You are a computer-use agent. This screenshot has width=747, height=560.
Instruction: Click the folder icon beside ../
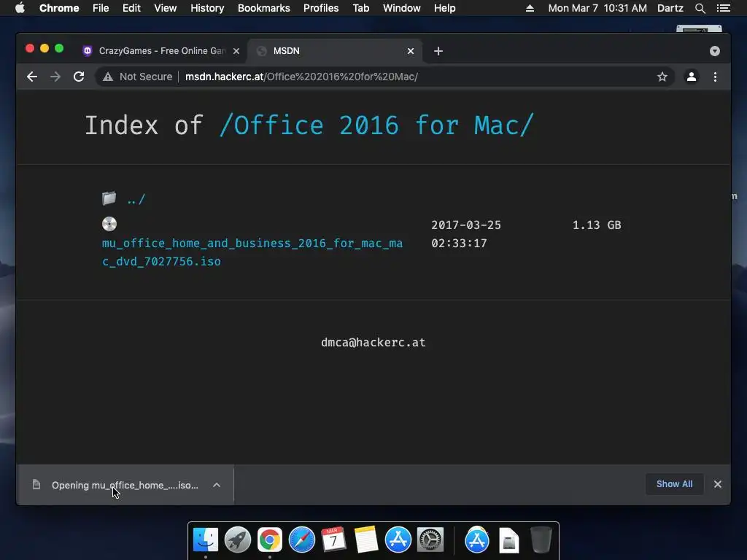coord(109,198)
